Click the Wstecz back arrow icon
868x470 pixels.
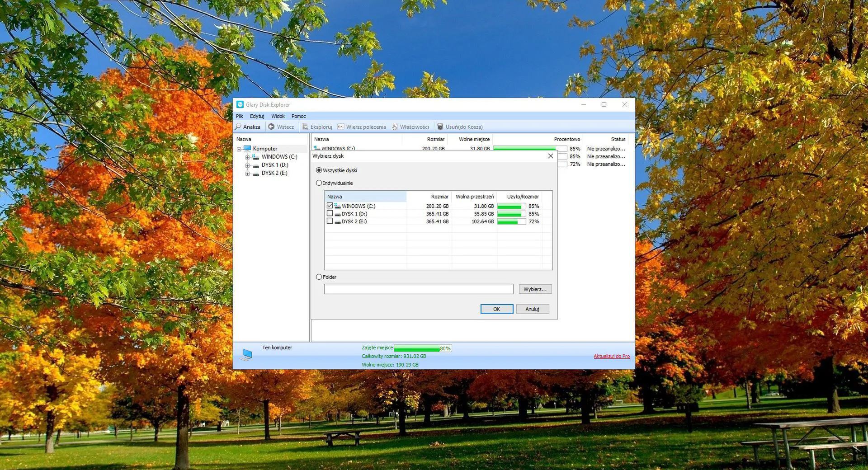(x=271, y=127)
